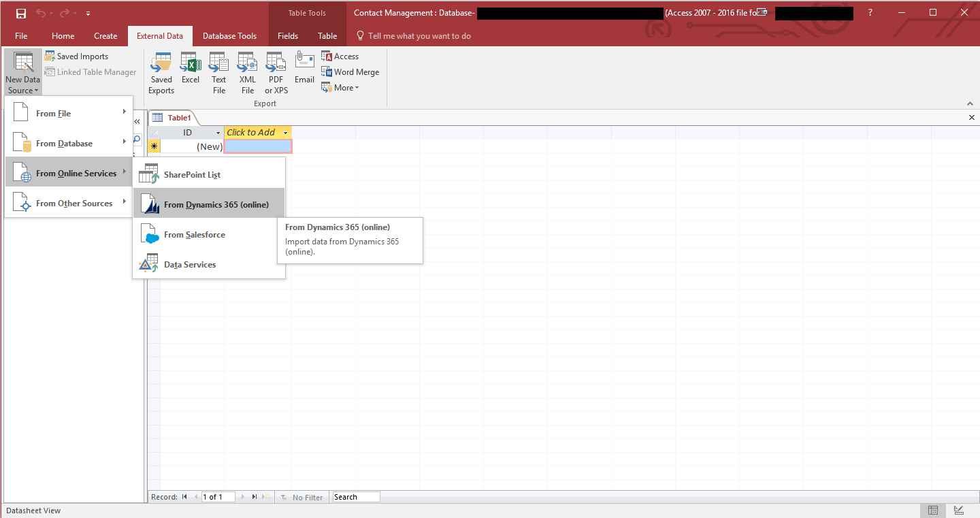
Task: Click the record Search box
Action: (356, 497)
